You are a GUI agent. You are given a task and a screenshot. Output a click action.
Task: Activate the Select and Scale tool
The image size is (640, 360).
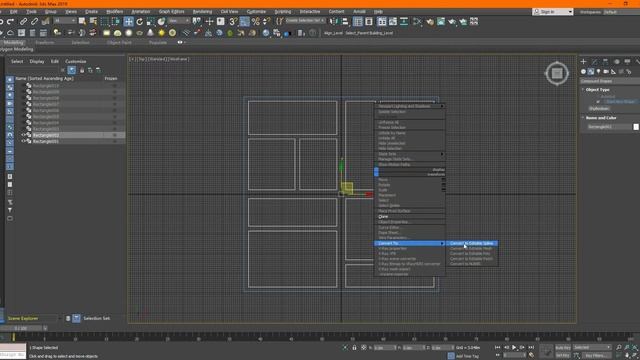151,21
